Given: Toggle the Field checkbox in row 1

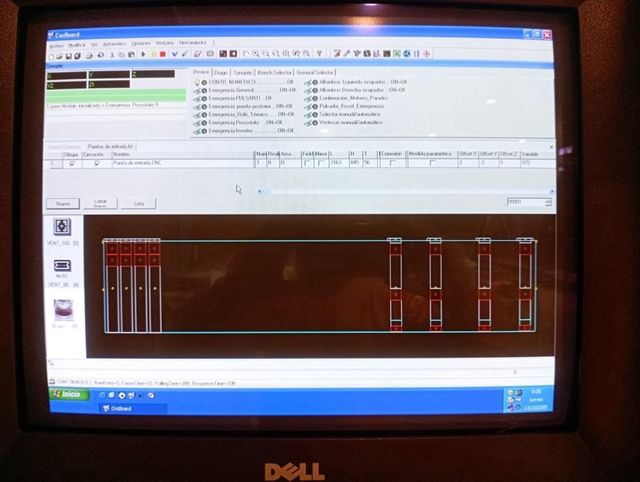Looking at the screenshot, I should click(307, 163).
